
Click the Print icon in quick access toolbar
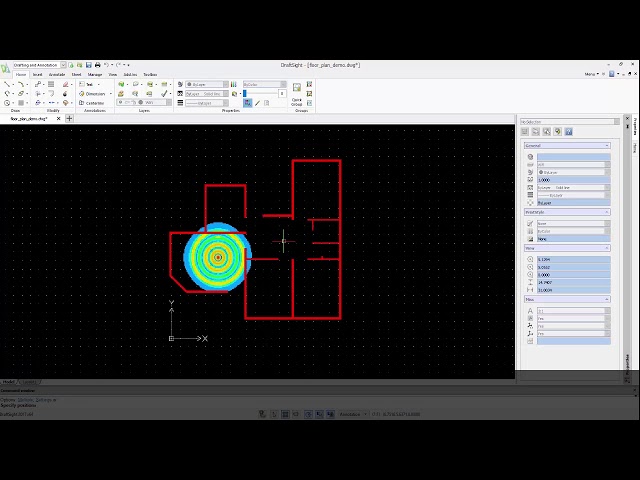(98, 65)
